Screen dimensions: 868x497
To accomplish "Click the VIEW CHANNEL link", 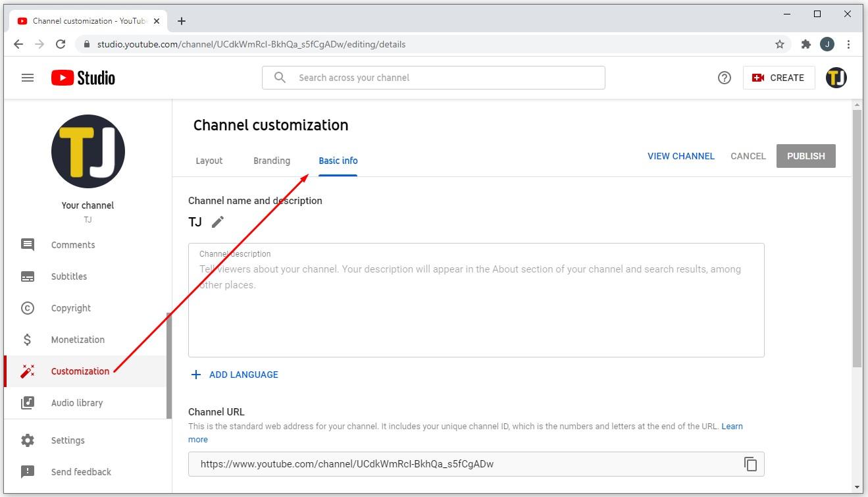I will [x=681, y=156].
